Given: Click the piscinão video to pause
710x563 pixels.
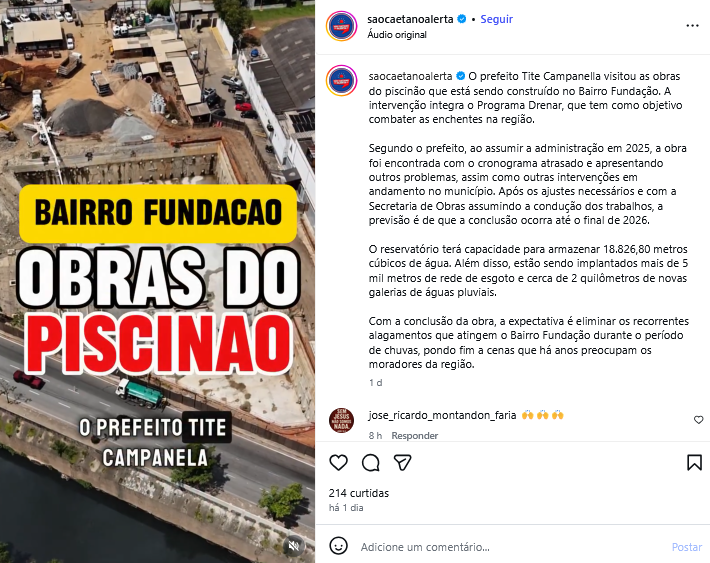Looking at the screenshot, I should [x=157, y=281].
